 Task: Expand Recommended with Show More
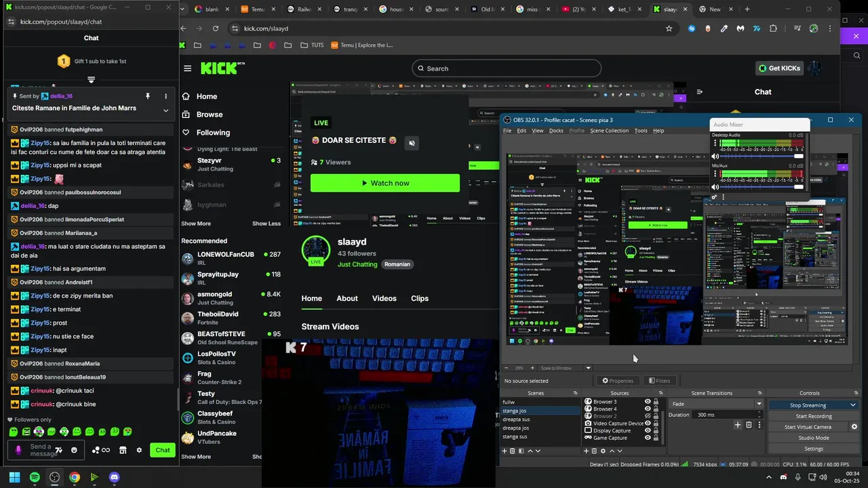tap(196, 457)
